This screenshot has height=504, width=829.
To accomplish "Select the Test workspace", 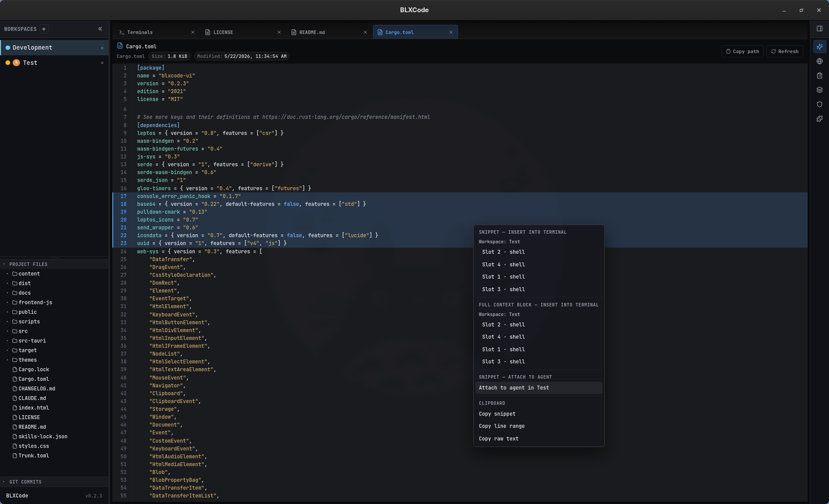I will (x=54, y=63).
